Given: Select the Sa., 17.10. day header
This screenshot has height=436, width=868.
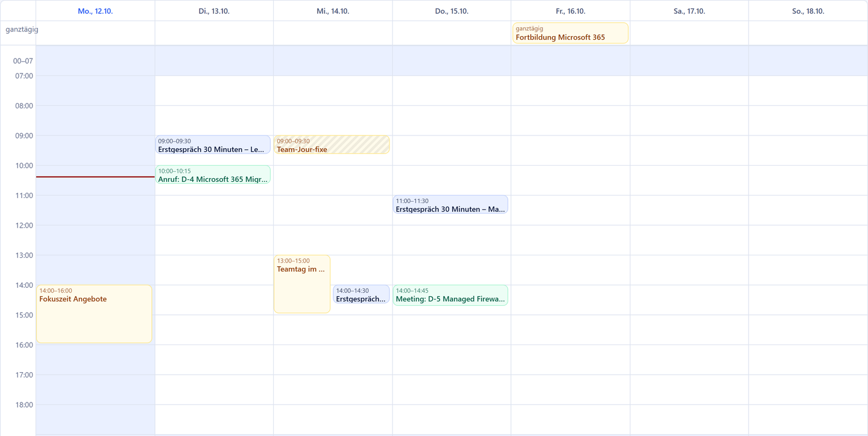Looking at the screenshot, I should pyautogui.click(x=689, y=11).
